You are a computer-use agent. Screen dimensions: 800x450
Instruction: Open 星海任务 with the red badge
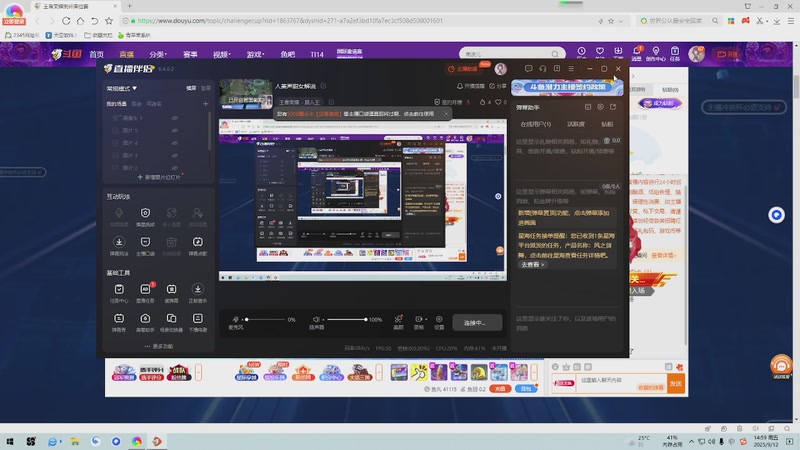(x=145, y=293)
